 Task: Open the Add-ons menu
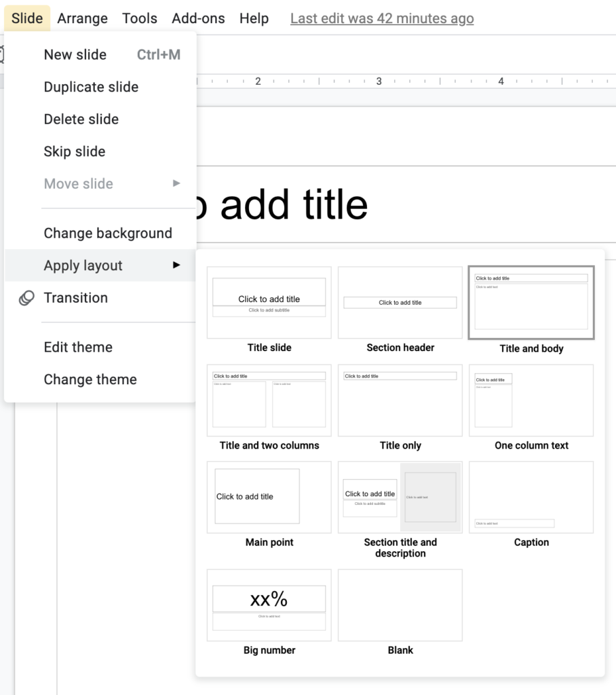tap(198, 18)
